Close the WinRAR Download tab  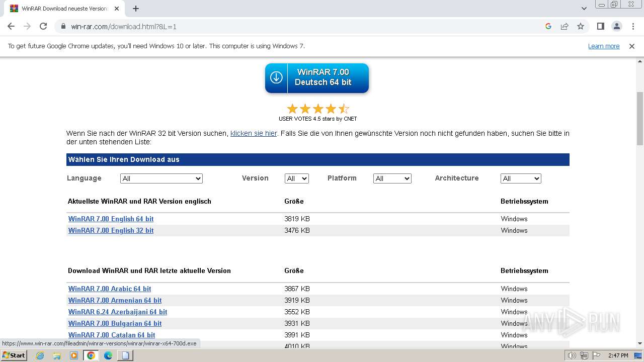point(117,9)
